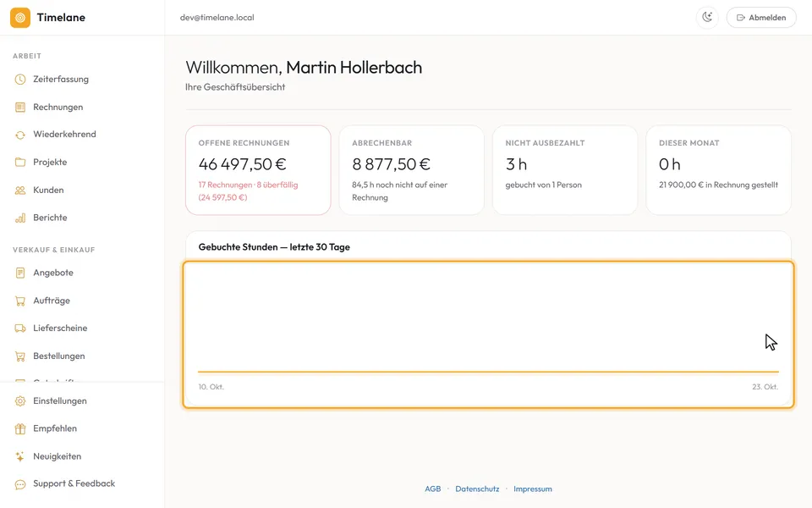Click the Aufträge cart icon
Screen dimensions: 812x508
coord(20,301)
